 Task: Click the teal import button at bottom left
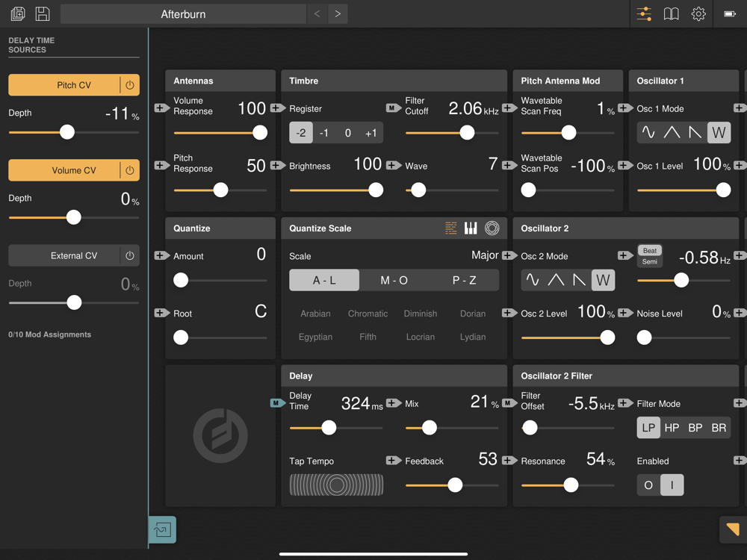point(162,529)
